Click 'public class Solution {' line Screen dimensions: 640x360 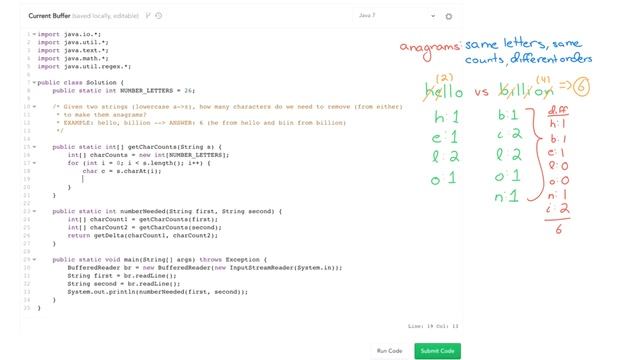(80, 82)
